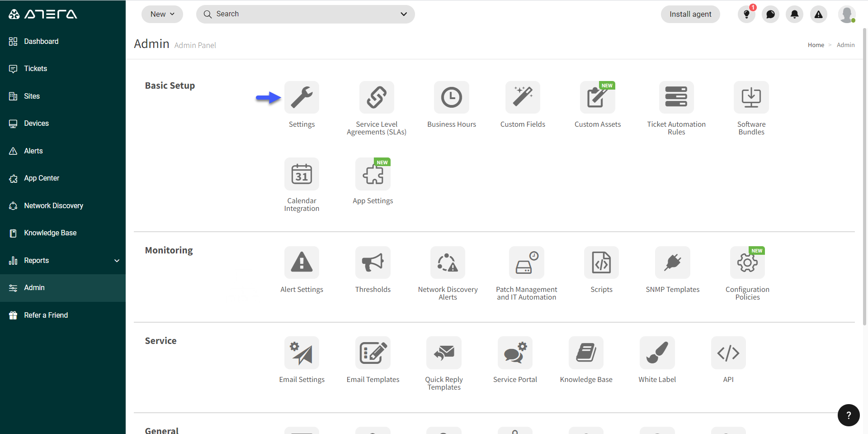This screenshot has height=434, width=868.
Task: Open the Settings wrench icon
Action: (302, 97)
